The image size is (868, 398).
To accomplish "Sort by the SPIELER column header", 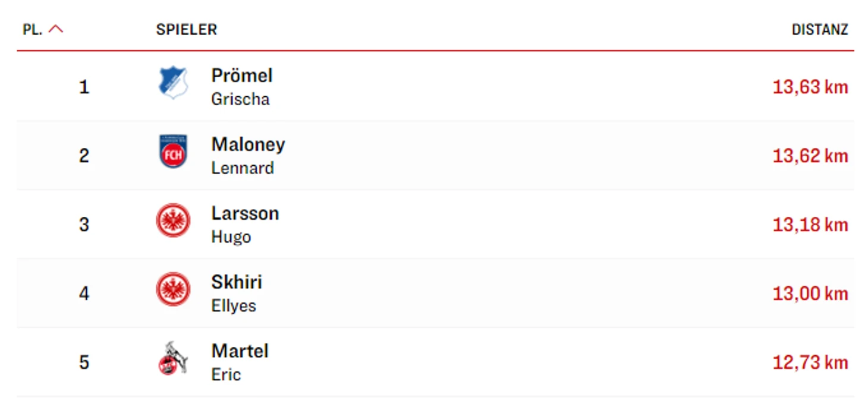I will click(187, 30).
